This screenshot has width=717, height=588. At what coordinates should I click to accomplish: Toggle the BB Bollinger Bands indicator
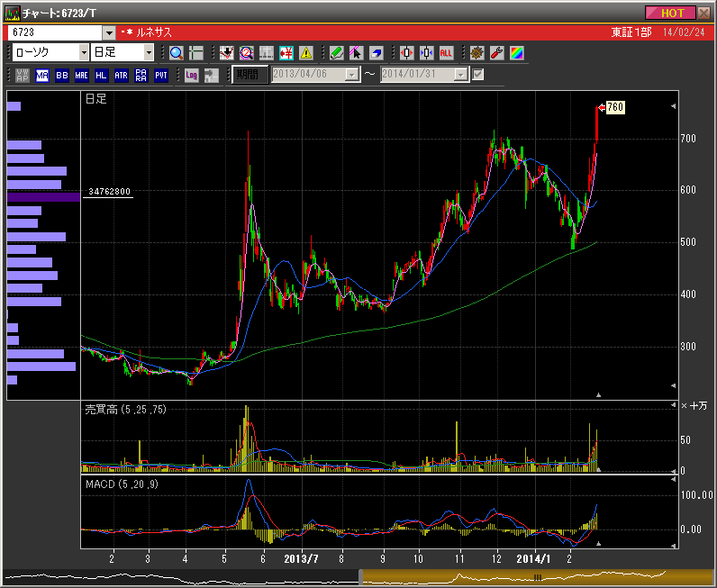tap(62, 75)
